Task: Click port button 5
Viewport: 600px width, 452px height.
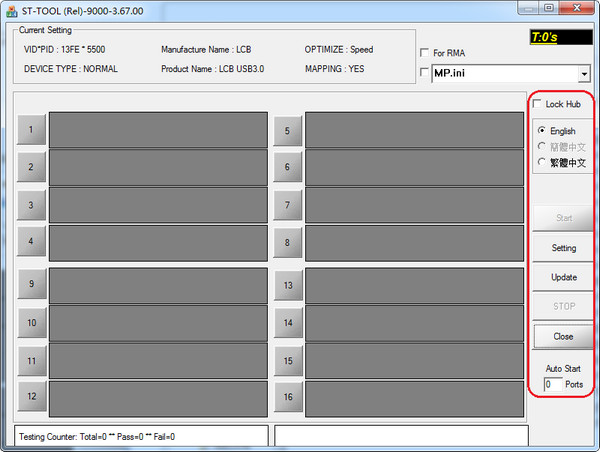Action: pos(288,131)
